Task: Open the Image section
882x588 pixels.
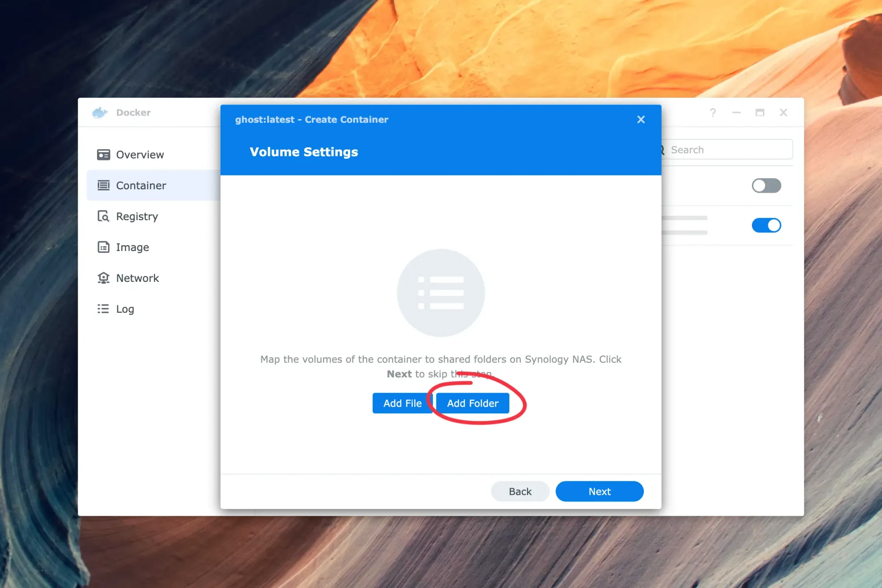Action: 132,247
